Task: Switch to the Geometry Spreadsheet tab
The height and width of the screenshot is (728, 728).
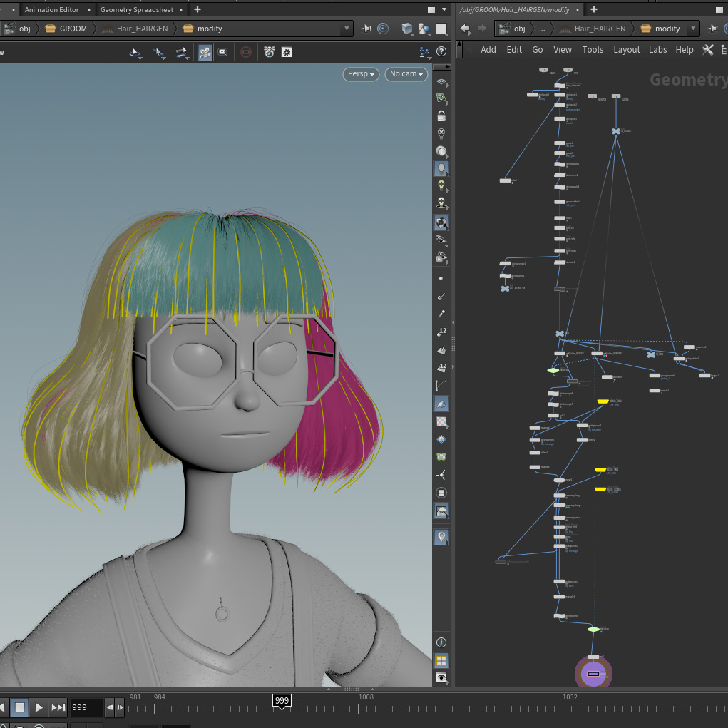Action: pos(137,10)
